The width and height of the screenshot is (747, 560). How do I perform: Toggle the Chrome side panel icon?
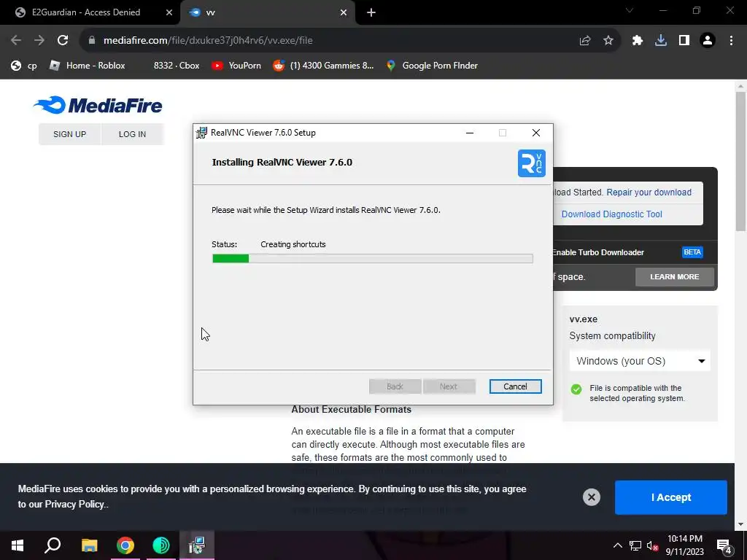click(684, 41)
